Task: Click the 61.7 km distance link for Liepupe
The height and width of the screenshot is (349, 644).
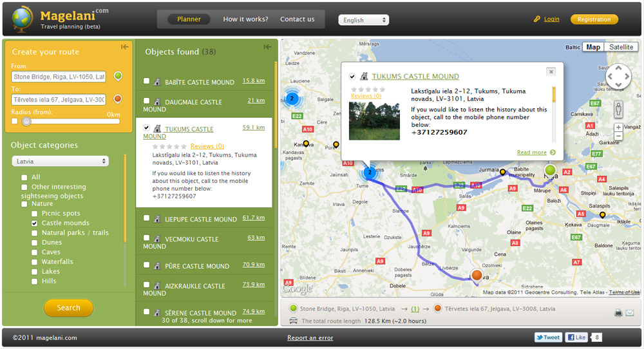Action: tap(253, 218)
